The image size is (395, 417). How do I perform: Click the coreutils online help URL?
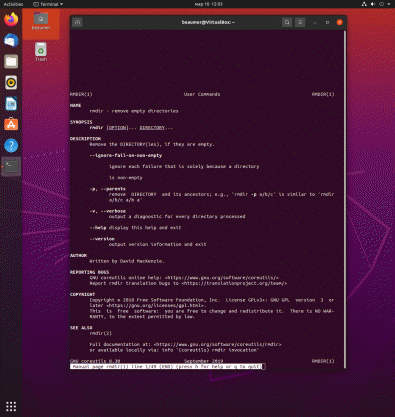(222, 278)
